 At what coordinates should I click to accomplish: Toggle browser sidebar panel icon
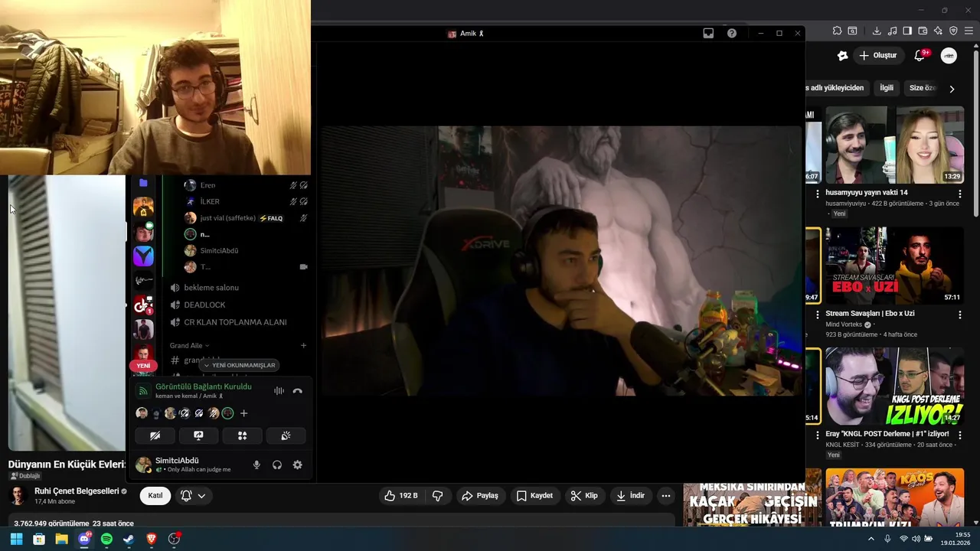(x=907, y=31)
